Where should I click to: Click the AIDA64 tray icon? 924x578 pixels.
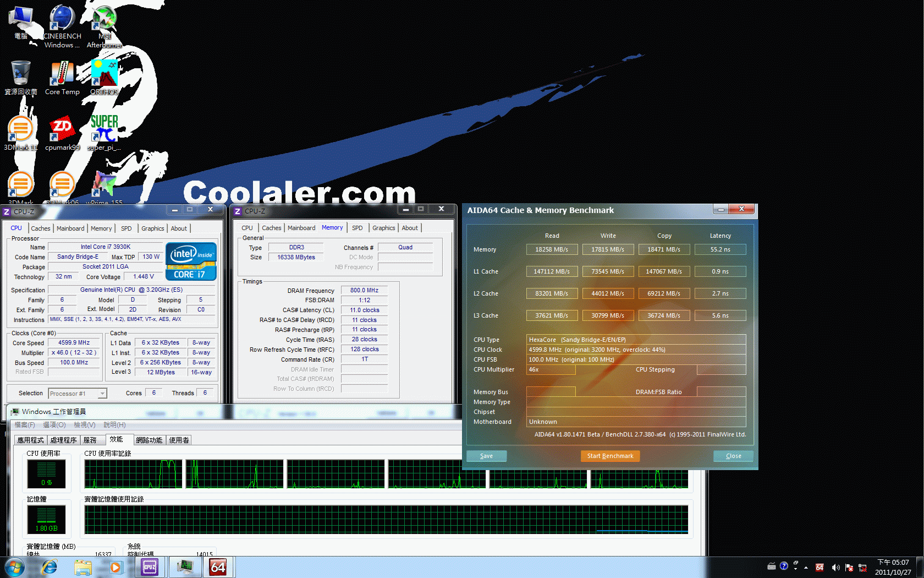pyautogui.click(x=820, y=568)
